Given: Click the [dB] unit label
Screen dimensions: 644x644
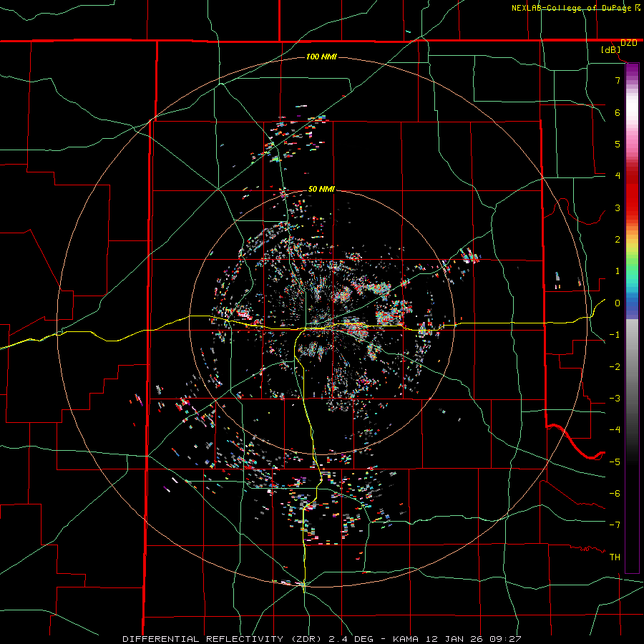Looking at the screenshot, I should click(x=611, y=50).
